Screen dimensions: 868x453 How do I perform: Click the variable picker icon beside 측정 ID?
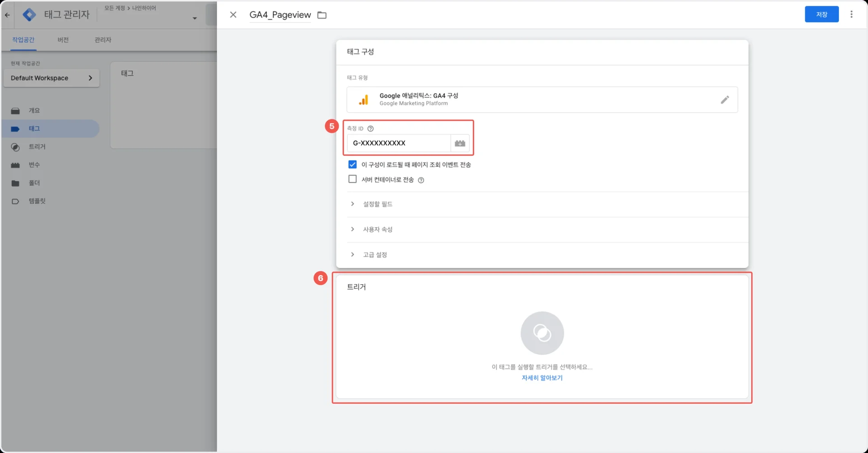coord(460,143)
